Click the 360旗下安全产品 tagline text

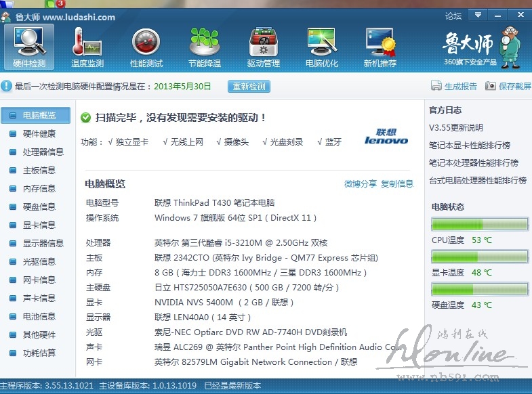click(470, 62)
